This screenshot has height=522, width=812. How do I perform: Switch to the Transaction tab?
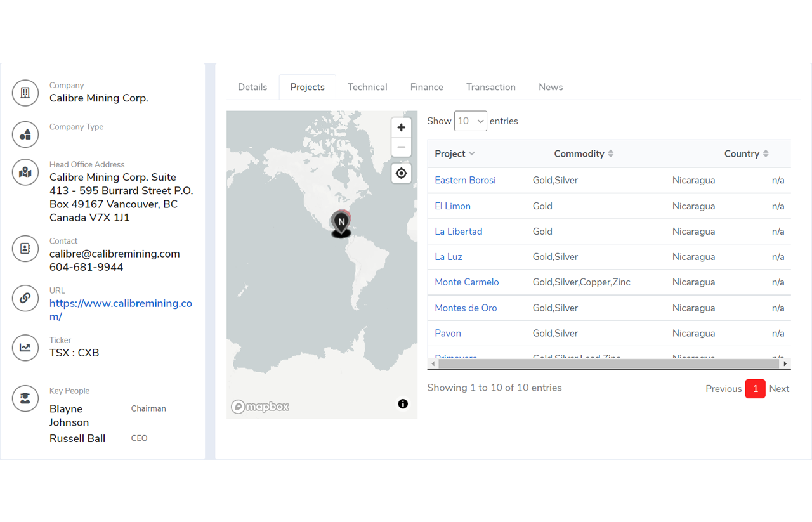(x=491, y=88)
